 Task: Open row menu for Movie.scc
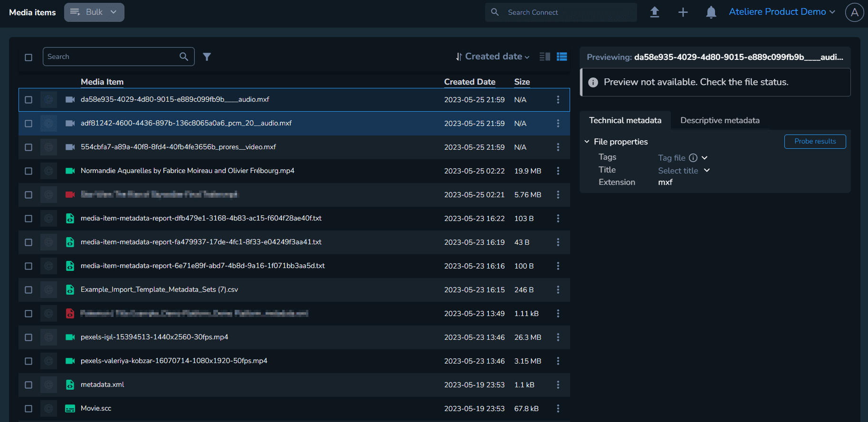tap(558, 408)
